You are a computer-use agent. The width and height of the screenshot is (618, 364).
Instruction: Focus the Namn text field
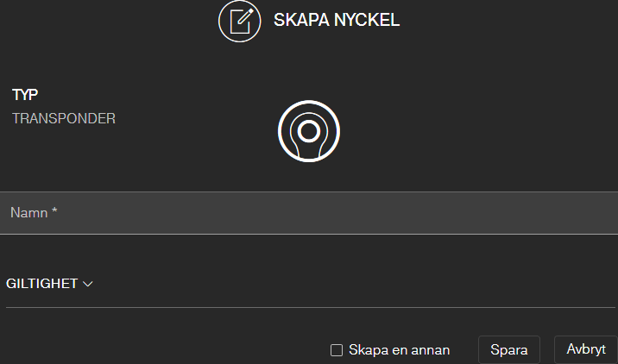[309, 213]
